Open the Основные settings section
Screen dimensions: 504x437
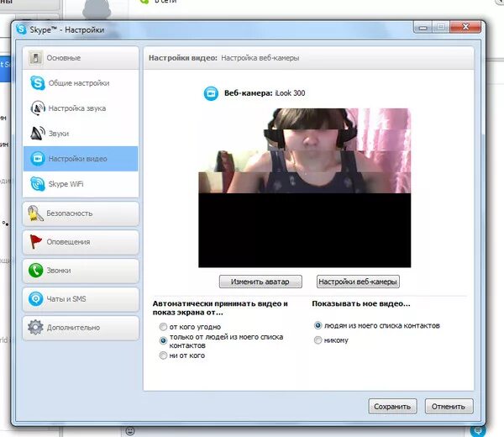pos(81,58)
